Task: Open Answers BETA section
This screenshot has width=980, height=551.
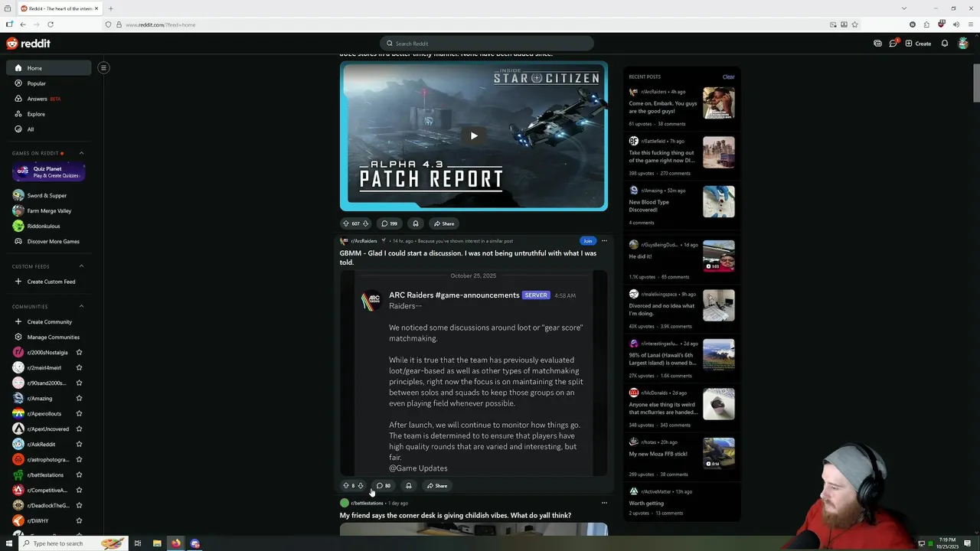Action: click(48, 99)
